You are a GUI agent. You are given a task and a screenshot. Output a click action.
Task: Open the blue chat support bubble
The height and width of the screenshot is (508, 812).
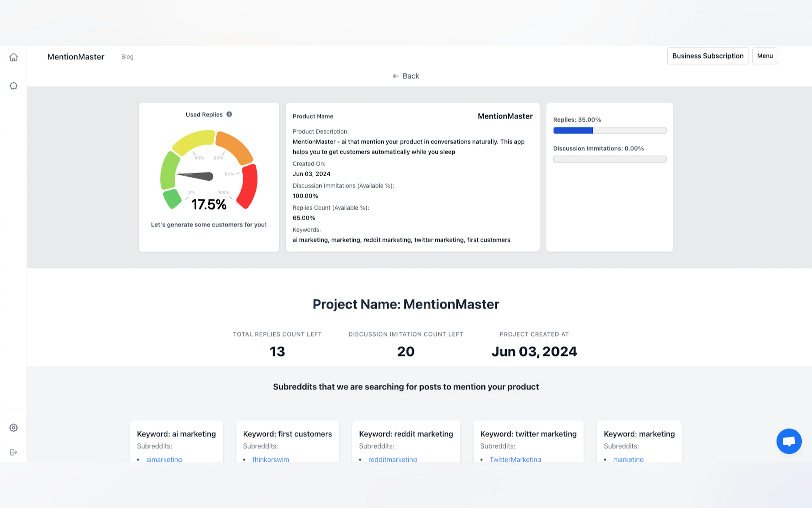(789, 441)
